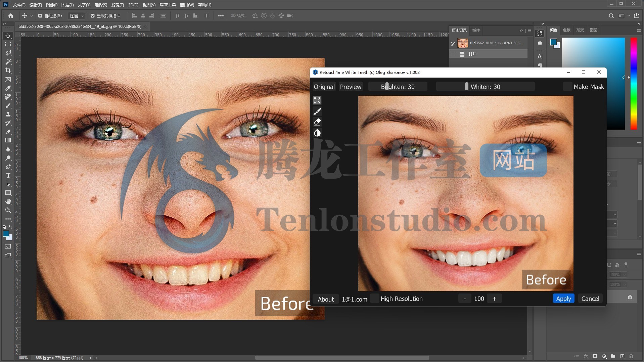
Task: Select the Spot Healing Brush tool
Action: click(8, 97)
